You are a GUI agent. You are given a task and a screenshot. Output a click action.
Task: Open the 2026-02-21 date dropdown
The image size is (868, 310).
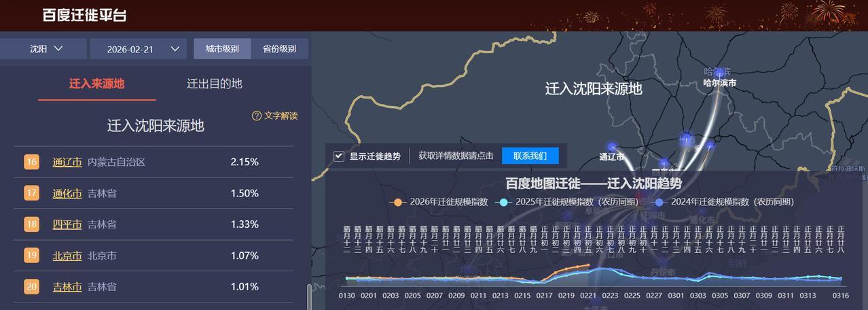click(x=138, y=48)
